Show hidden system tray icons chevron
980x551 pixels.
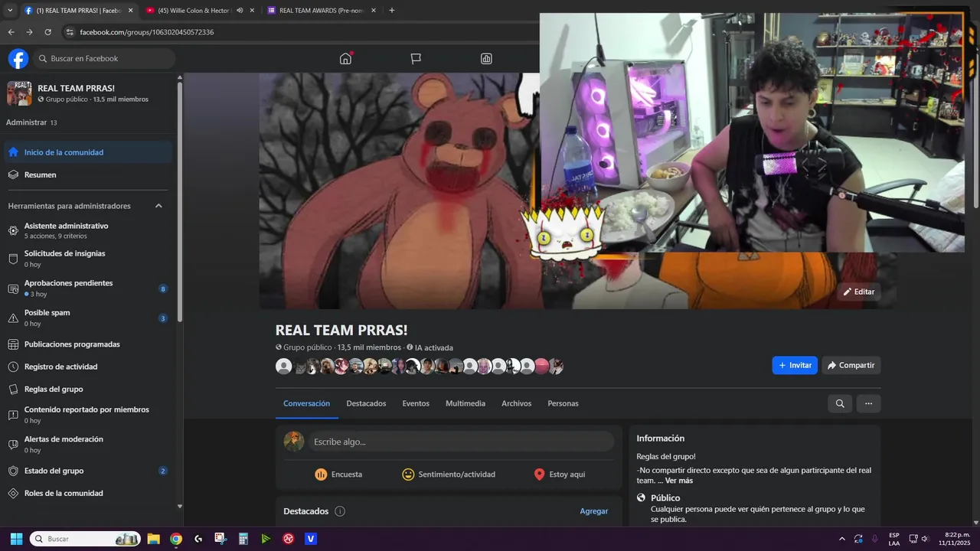pyautogui.click(x=842, y=539)
